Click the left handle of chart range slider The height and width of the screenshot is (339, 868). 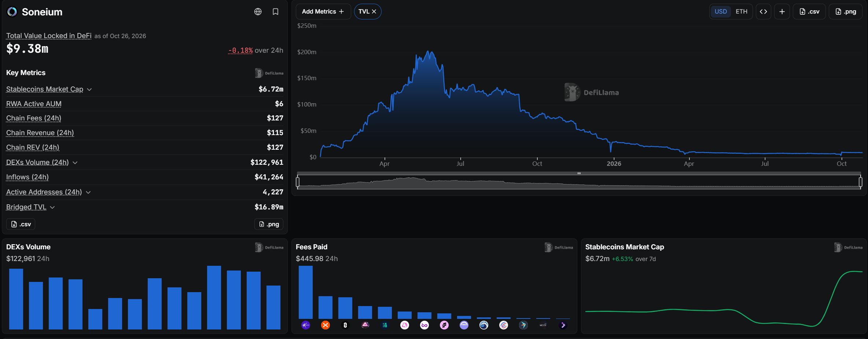[298, 182]
